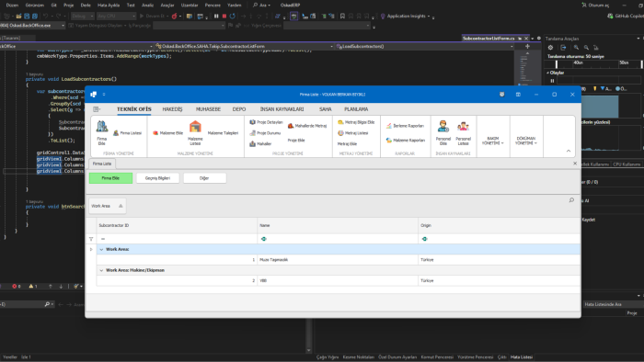The height and width of the screenshot is (362, 644).
Task: Open the Proje menu in Visual Studio
Action: (x=69, y=5)
